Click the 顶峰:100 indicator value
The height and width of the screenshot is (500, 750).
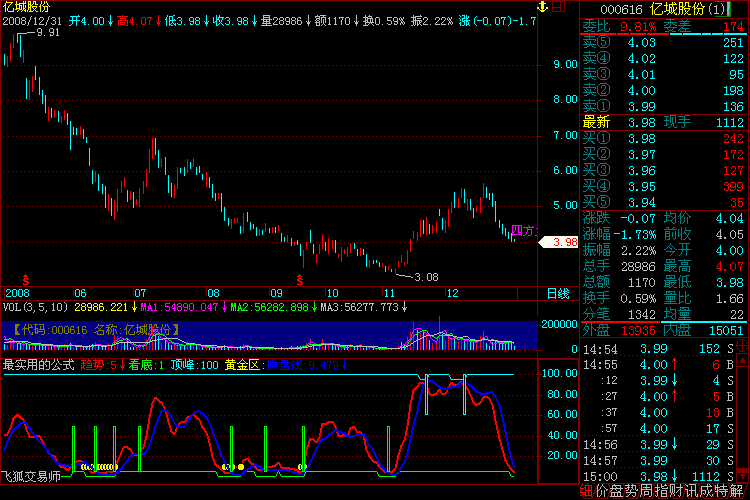pyautogui.click(x=194, y=365)
